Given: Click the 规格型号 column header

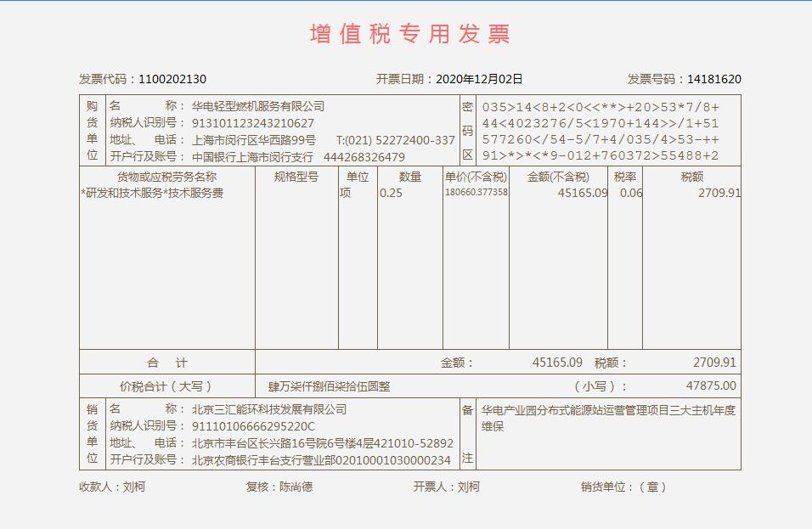Looking at the screenshot, I should [x=296, y=177].
